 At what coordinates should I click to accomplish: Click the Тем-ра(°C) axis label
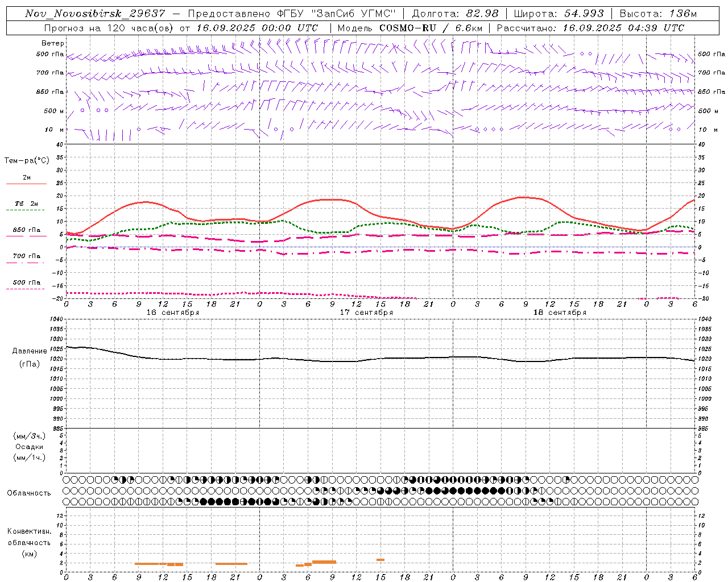27,161
